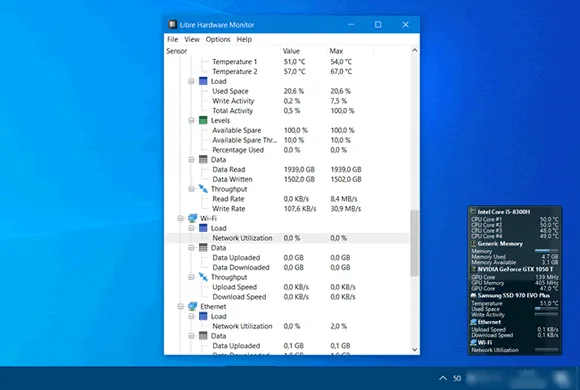580x390 pixels.
Task: Collapse the Data group in the Ethernet section
Action: point(191,336)
